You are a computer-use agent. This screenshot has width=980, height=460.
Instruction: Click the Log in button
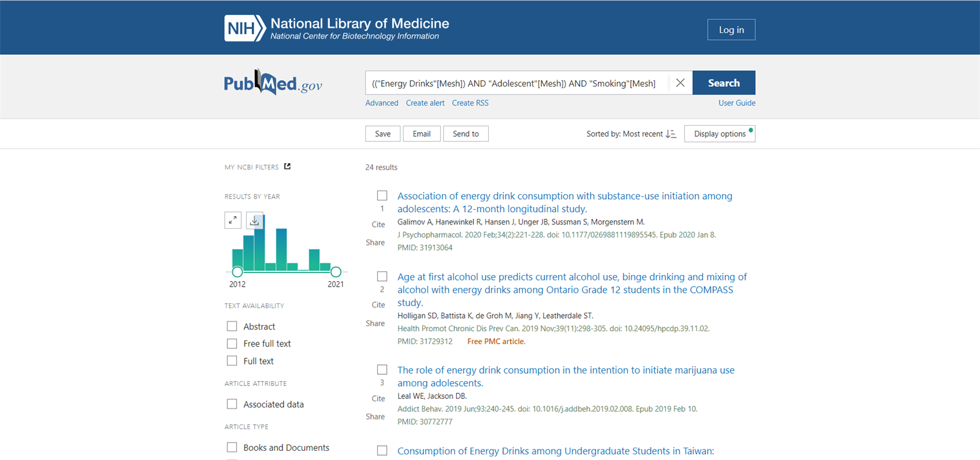[x=731, y=30]
